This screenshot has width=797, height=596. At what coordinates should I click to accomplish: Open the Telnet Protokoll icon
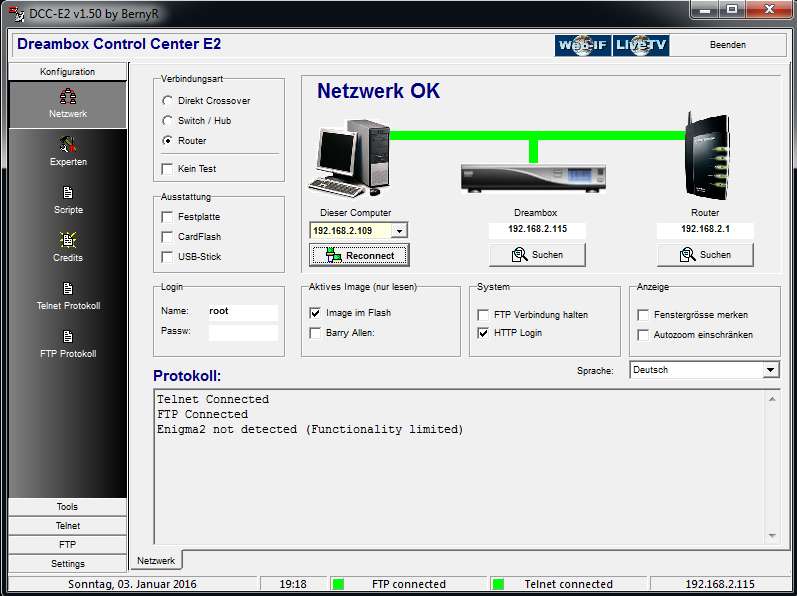68,289
